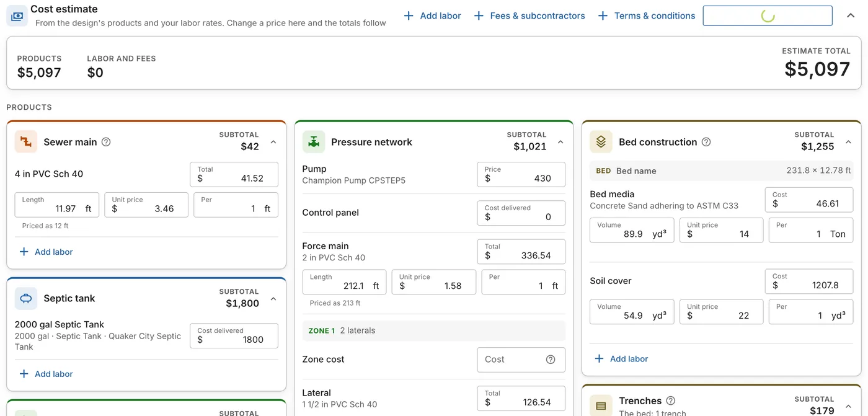Viewport: 868px width, 416px height.
Task: Edit Sewer main Total 41.52 field
Action: pyautogui.click(x=234, y=174)
